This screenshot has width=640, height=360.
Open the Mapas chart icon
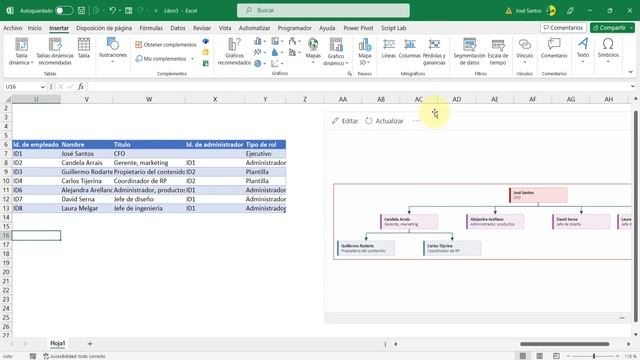pos(313,50)
